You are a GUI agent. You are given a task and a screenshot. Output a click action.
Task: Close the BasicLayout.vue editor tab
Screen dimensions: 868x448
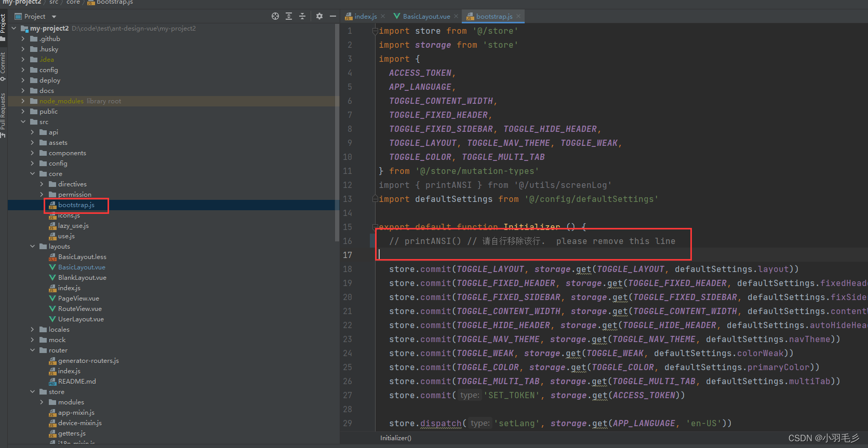456,16
